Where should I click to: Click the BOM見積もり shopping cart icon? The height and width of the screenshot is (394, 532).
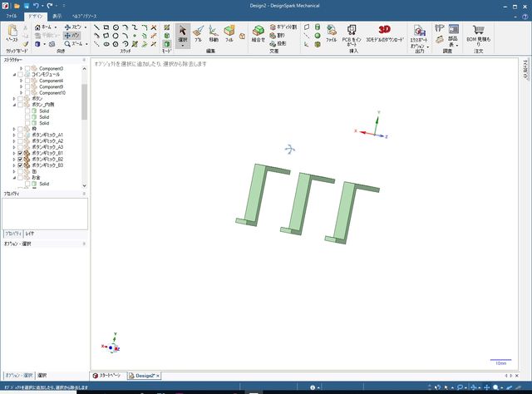point(479,30)
